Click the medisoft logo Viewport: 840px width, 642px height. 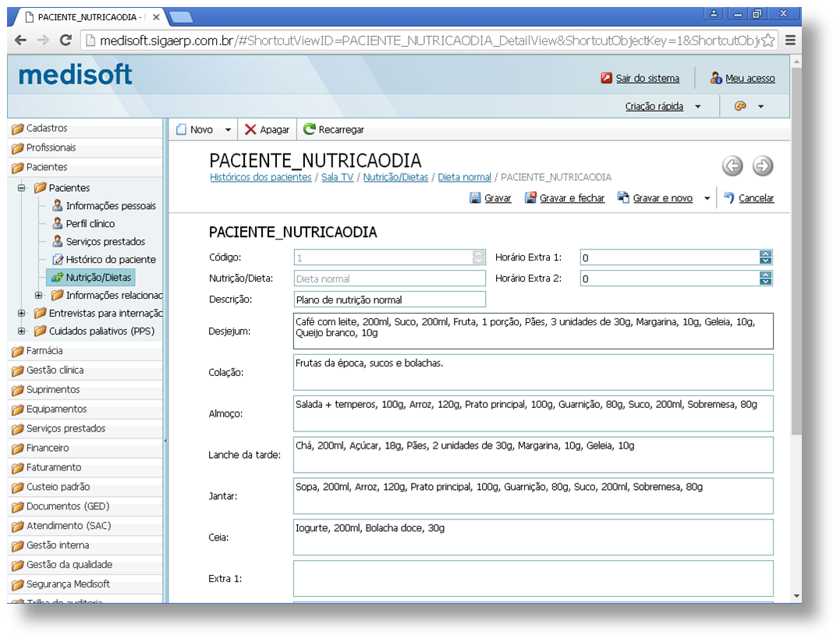(75, 74)
